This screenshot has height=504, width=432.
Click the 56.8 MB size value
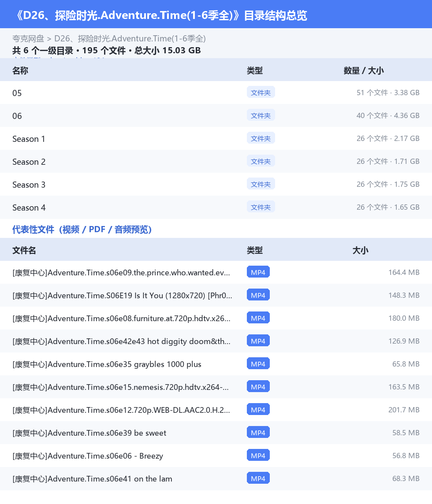point(406,456)
